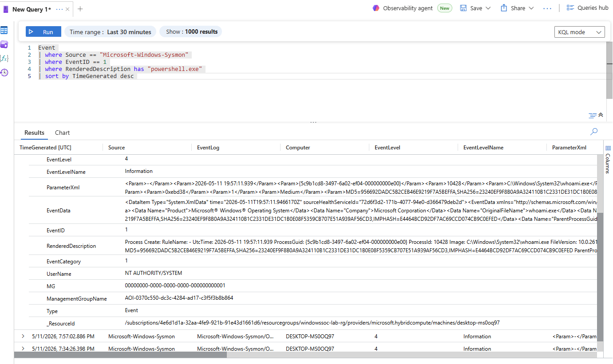Image resolution: width=613 pixels, height=364 pixels.
Task: Open New Query 1 tab options ellipsis
Action: pyautogui.click(x=59, y=9)
